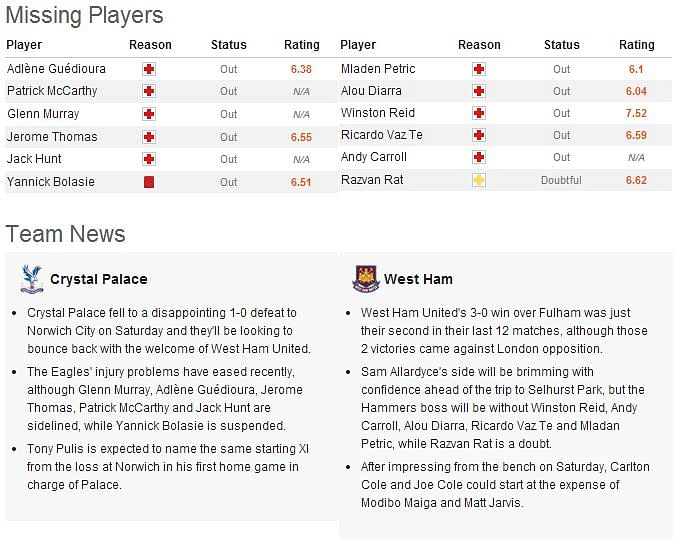Click the injury icon beside Andy Carroll
Screen dimensions: 677x541
pyautogui.click(x=478, y=157)
